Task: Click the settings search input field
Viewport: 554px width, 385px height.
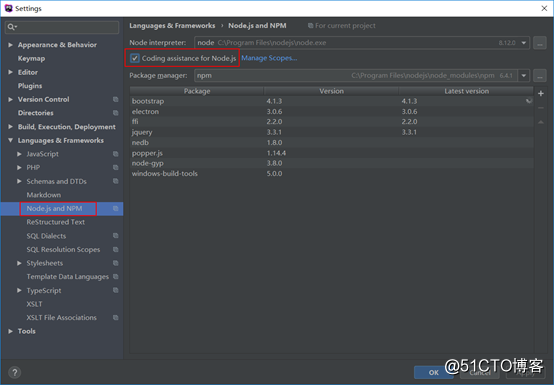Action: [62, 27]
